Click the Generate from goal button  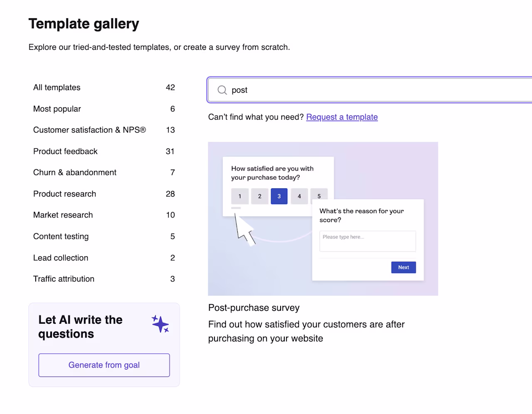(x=104, y=365)
